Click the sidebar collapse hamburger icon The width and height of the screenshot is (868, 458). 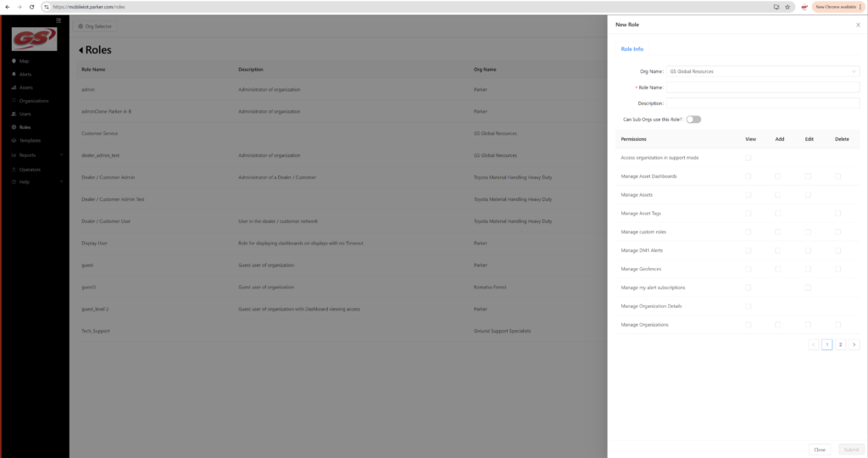click(58, 20)
